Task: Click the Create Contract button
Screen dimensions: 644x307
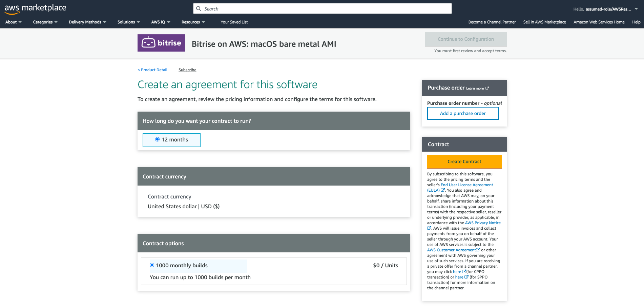Action: click(464, 161)
